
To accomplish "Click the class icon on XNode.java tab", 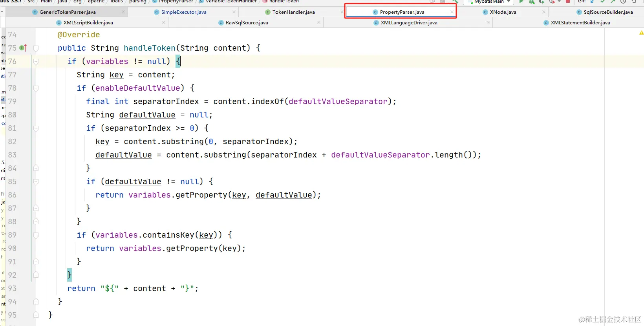I will 485,12.
